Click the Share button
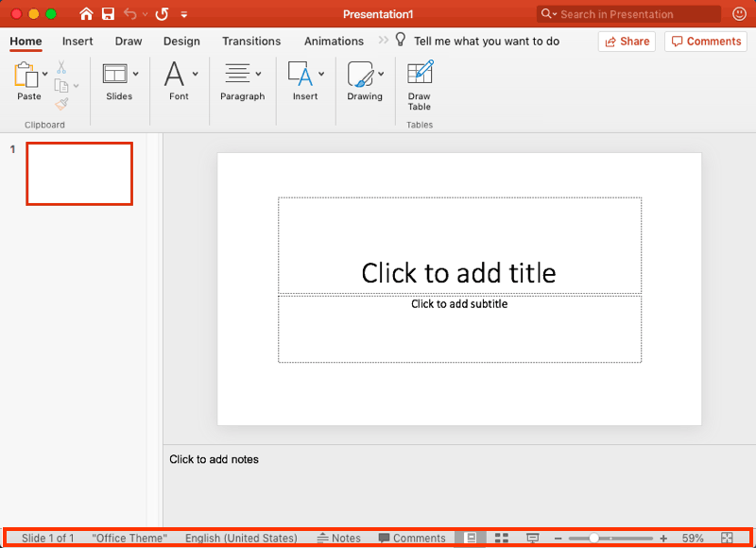This screenshot has width=756, height=548. pos(627,42)
